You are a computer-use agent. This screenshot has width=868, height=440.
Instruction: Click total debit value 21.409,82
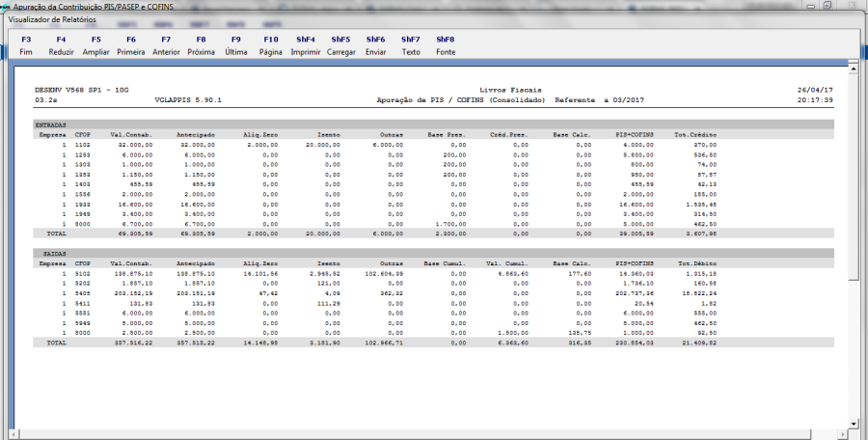tap(699, 343)
